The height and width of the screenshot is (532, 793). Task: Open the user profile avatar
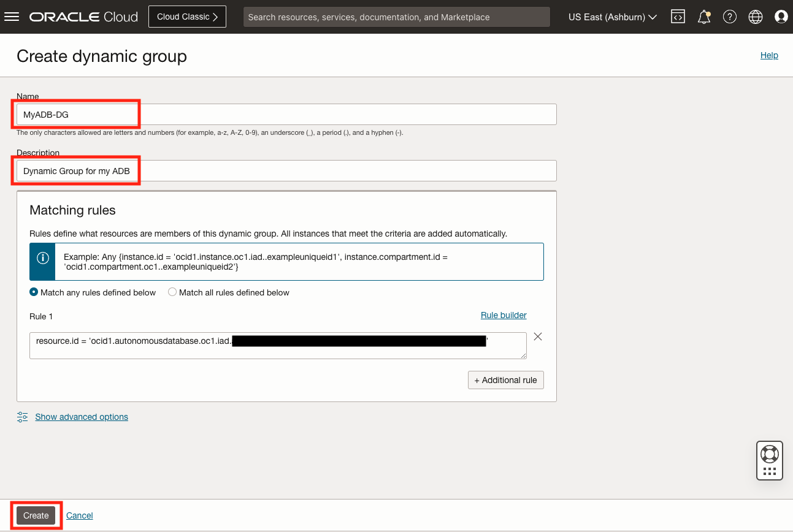coord(781,17)
